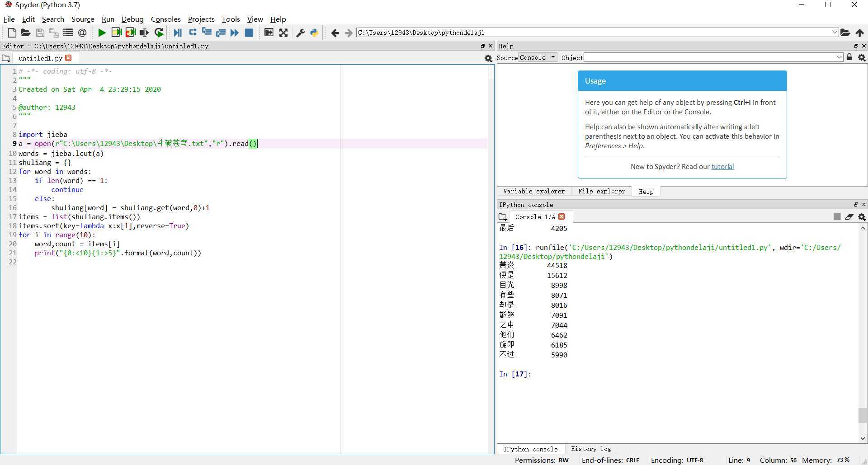Run file with green play button
The width and height of the screenshot is (868, 465).
102,33
